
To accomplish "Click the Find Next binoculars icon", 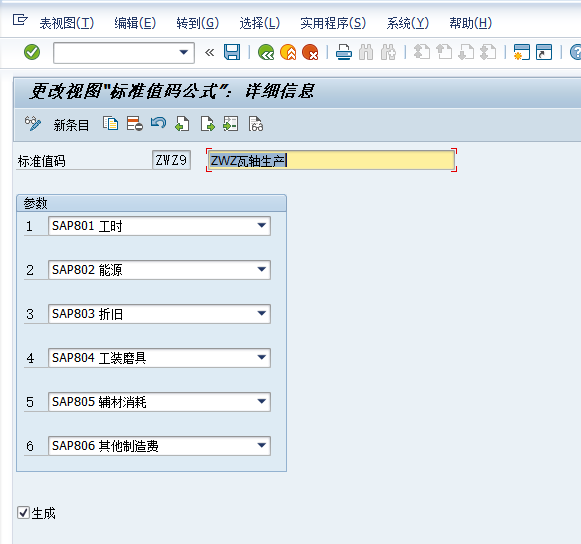I will [388, 52].
